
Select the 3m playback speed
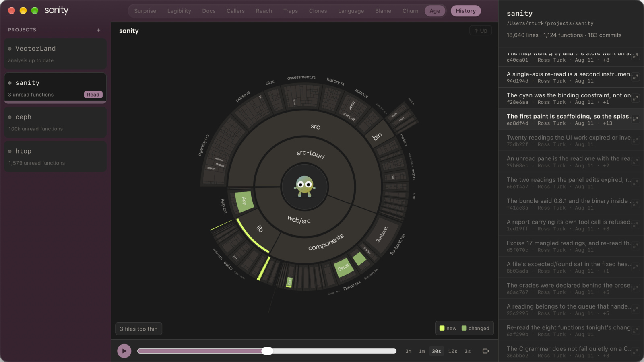(408, 351)
